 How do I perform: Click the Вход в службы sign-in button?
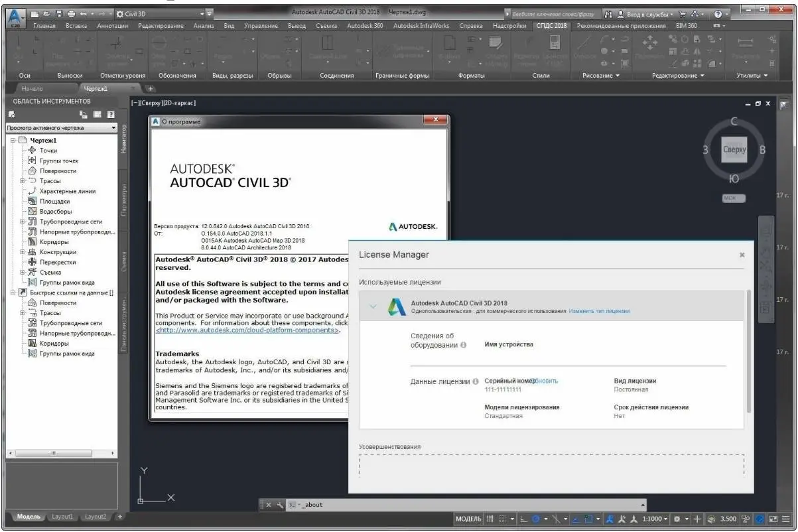pyautogui.click(x=647, y=13)
